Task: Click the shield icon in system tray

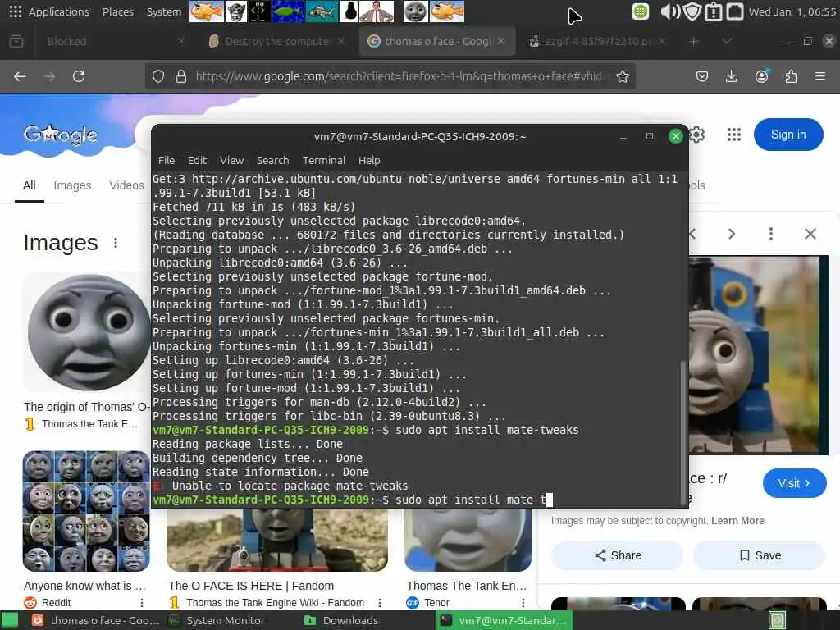Action: [692, 11]
